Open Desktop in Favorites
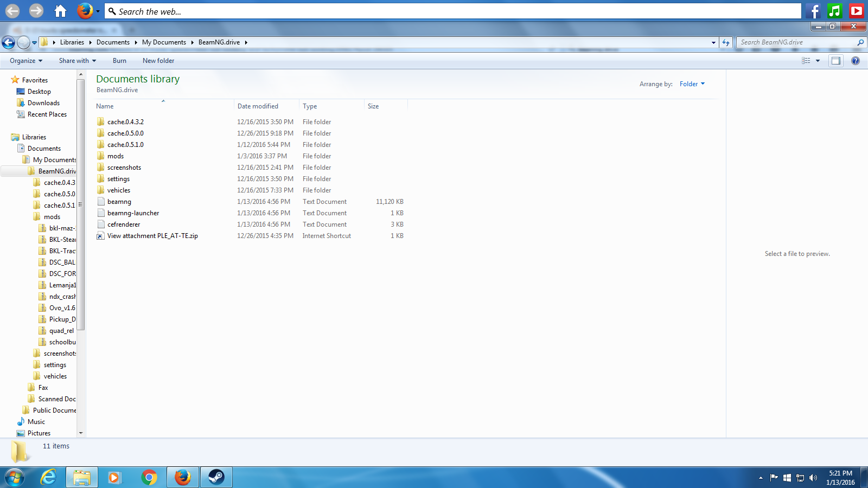 pyautogui.click(x=39, y=92)
